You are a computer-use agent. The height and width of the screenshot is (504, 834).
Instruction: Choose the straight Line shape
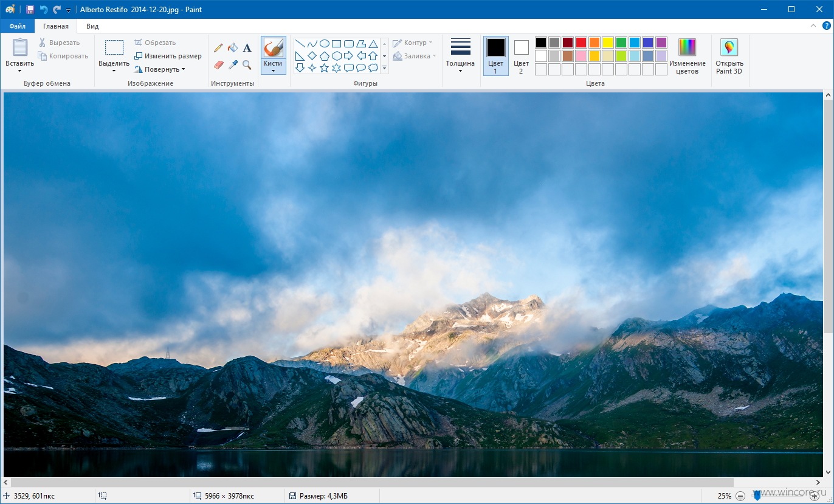(x=300, y=44)
